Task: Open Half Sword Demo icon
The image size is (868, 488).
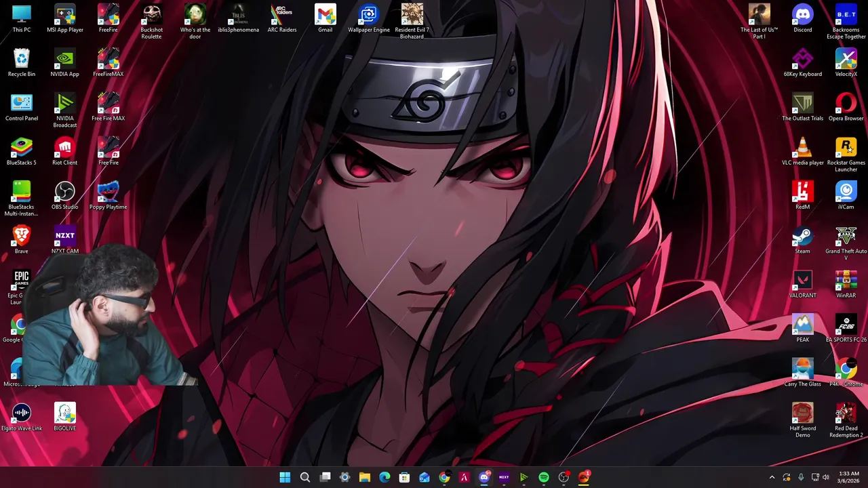Action: tap(803, 420)
